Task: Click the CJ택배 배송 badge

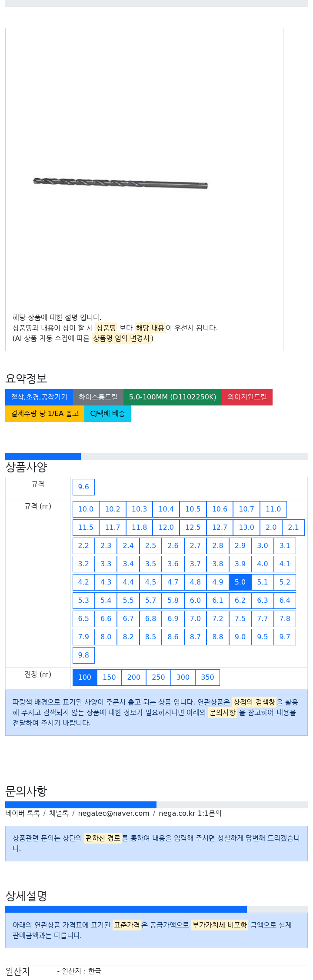Action: point(107,413)
